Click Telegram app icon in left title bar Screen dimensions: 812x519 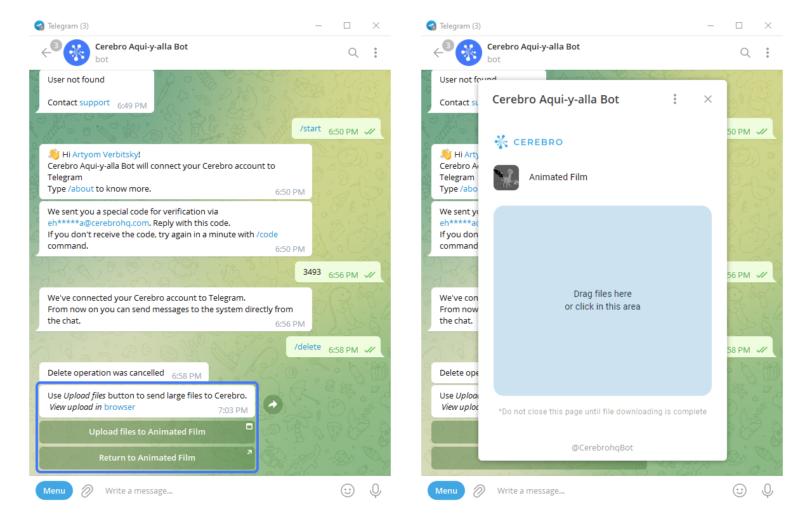[x=40, y=26]
